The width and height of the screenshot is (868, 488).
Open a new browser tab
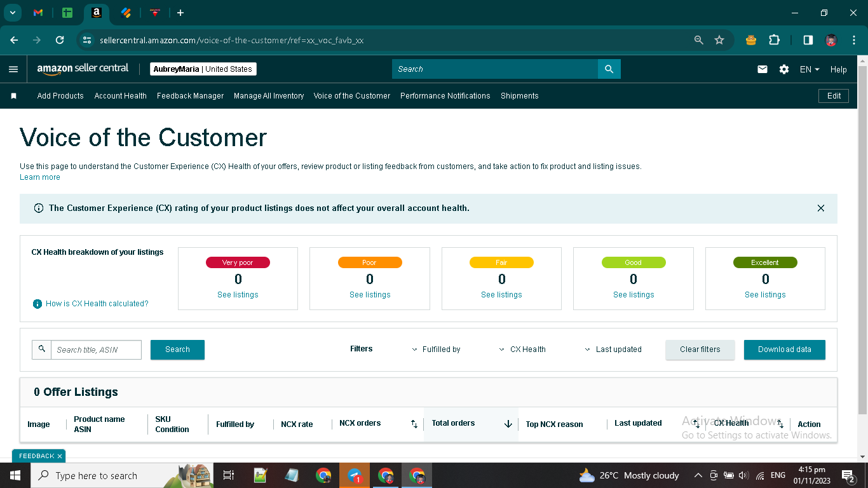coord(180,13)
